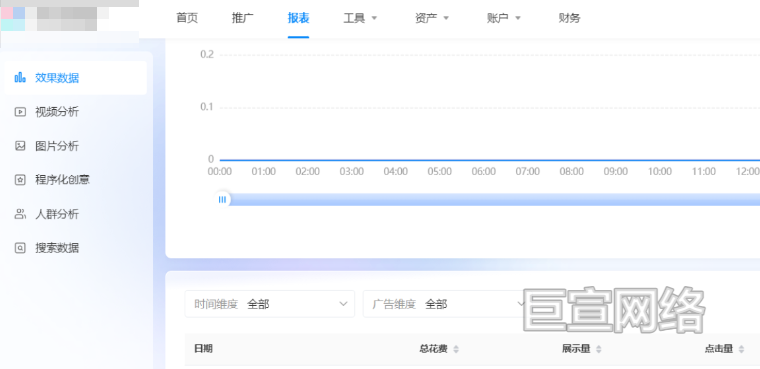Viewport: 760px width, 369px height.
Task: Click the 00:00 label on chart axis
Action: coord(220,171)
